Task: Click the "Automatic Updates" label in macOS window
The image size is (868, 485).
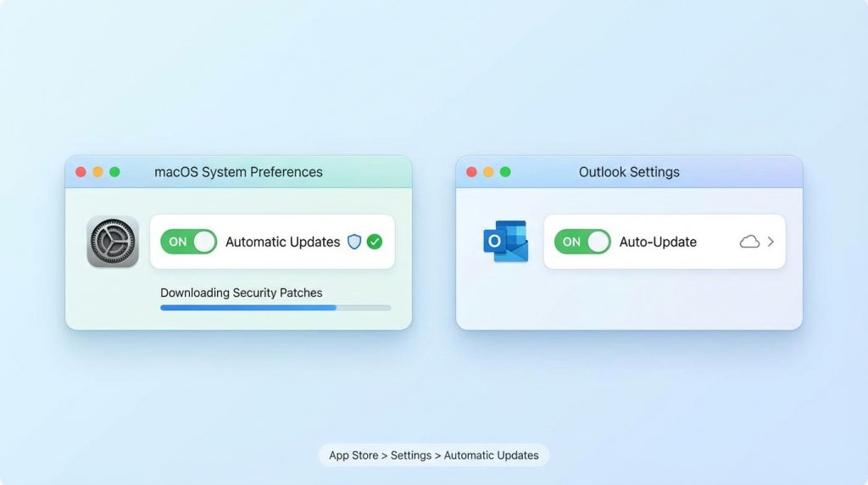Action: pos(282,242)
